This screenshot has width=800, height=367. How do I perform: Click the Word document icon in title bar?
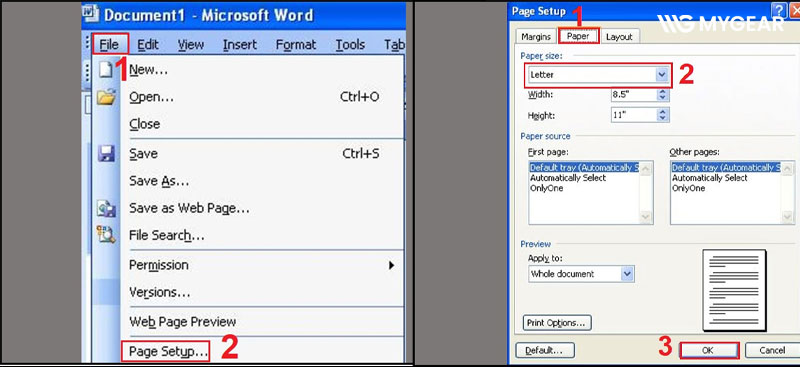[x=90, y=13]
